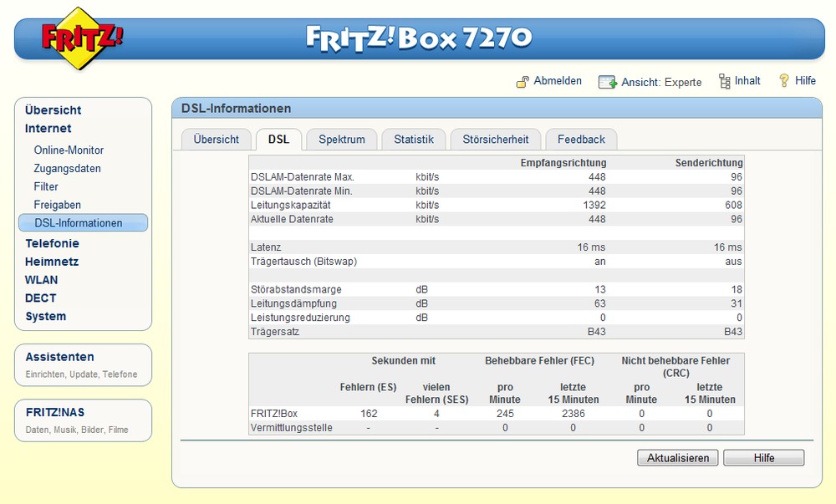Screen dimensions: 836x504
Task: Open Filter under Internet
Action: (x=46, y=186)
